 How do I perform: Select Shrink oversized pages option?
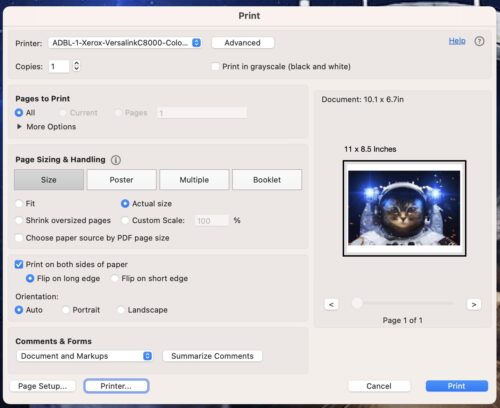[x=19, y=220]
